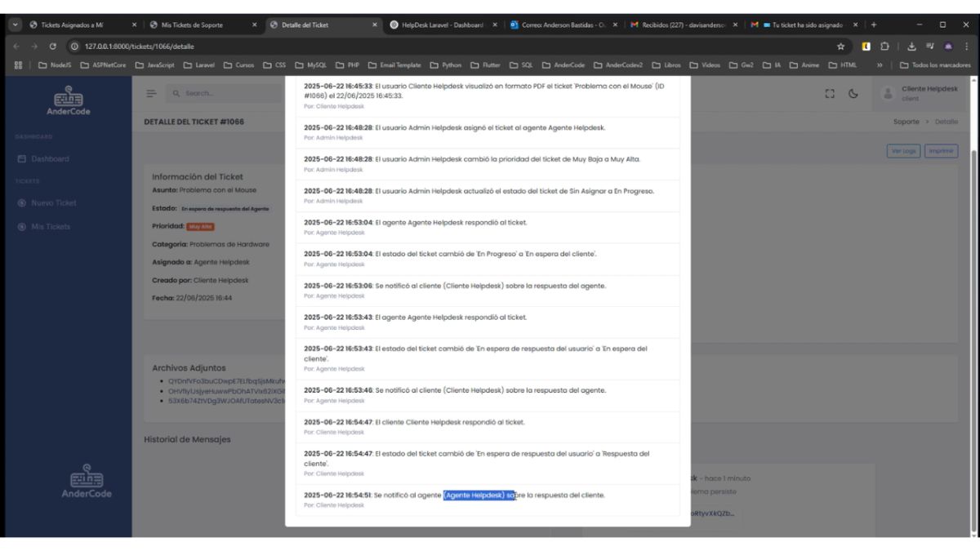Image resolution: width=980 pixels, height=551 pixels.
Task: Toggle the sidebar with the hamburger icon
Action: coord(151,94)
